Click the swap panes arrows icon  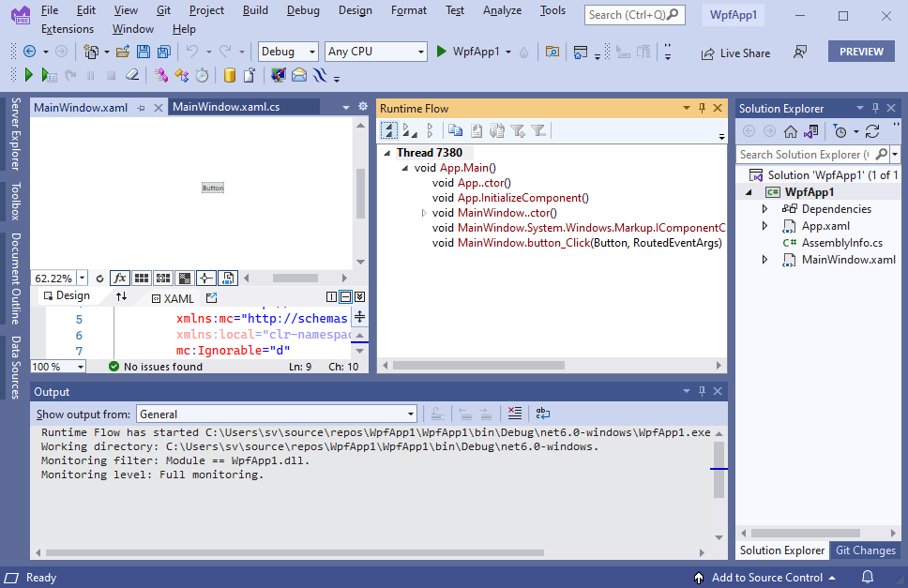[121, 296]
